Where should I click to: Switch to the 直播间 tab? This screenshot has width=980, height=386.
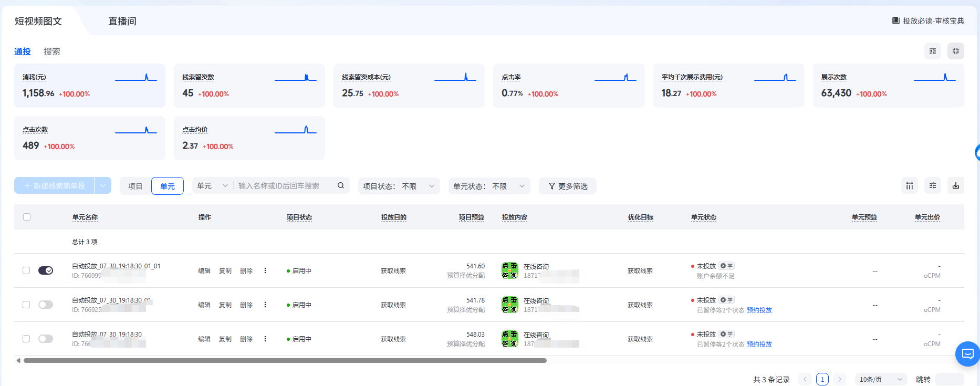tap(122, 21)
